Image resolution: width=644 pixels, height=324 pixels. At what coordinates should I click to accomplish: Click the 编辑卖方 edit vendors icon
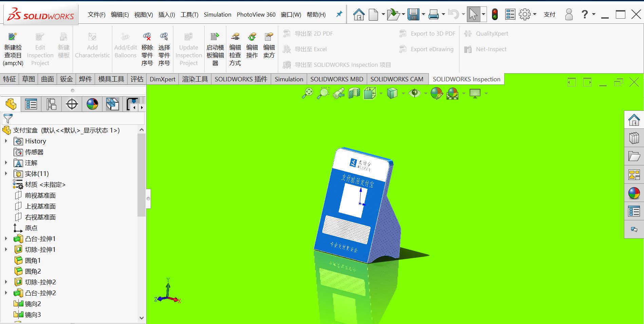[x=269, y=45]
